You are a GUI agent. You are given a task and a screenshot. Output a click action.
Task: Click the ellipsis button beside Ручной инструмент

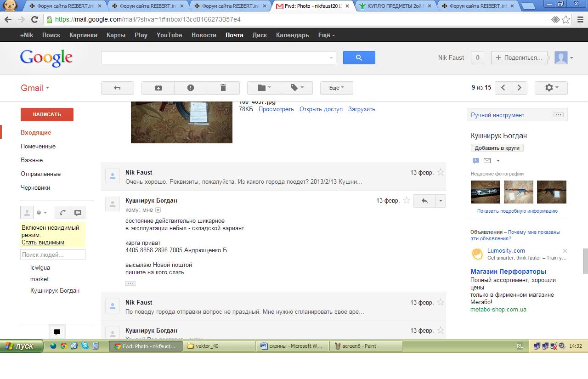559,115
